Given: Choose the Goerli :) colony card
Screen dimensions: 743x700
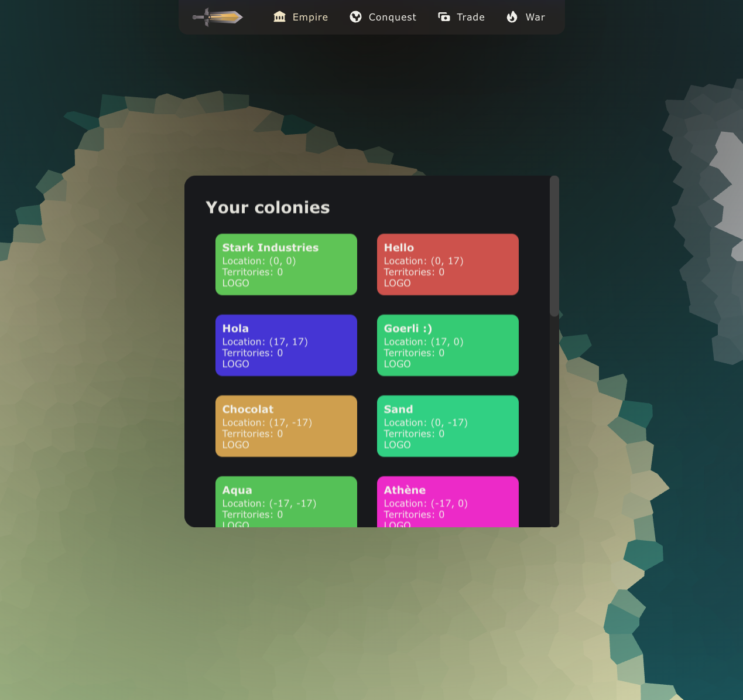Looking at the screenshot, I should click(x=448, y=346).
